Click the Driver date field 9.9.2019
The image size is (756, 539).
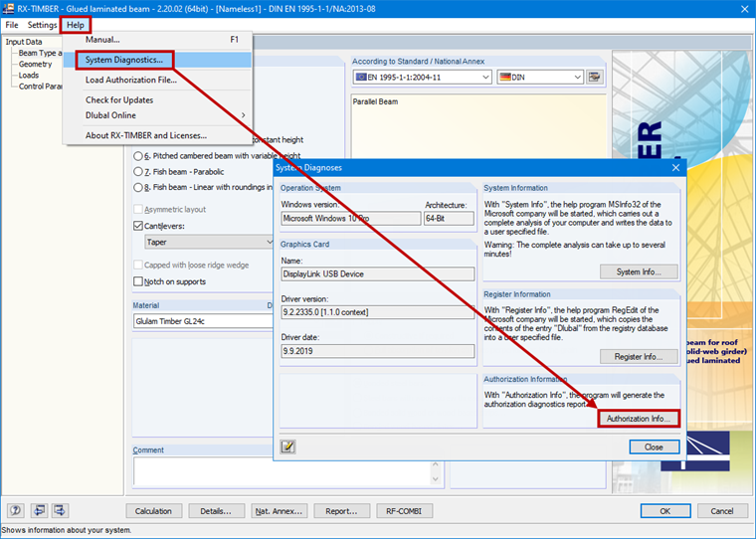pos(378,351)
